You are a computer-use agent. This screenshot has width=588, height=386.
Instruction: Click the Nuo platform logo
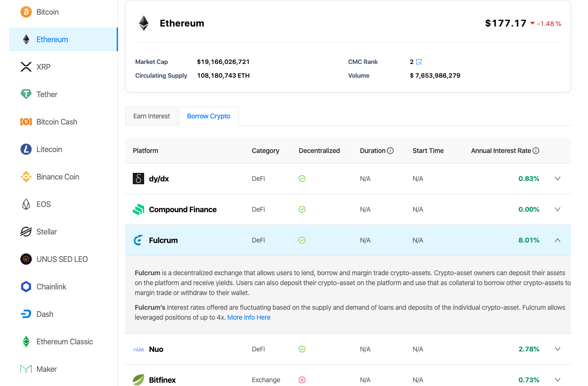138,349
